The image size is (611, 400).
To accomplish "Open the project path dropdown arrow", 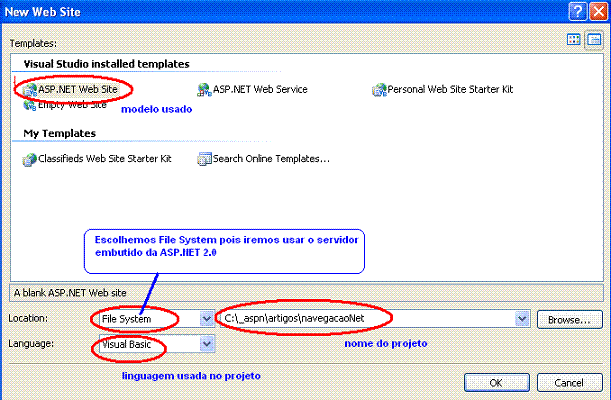I will point(522,319).
